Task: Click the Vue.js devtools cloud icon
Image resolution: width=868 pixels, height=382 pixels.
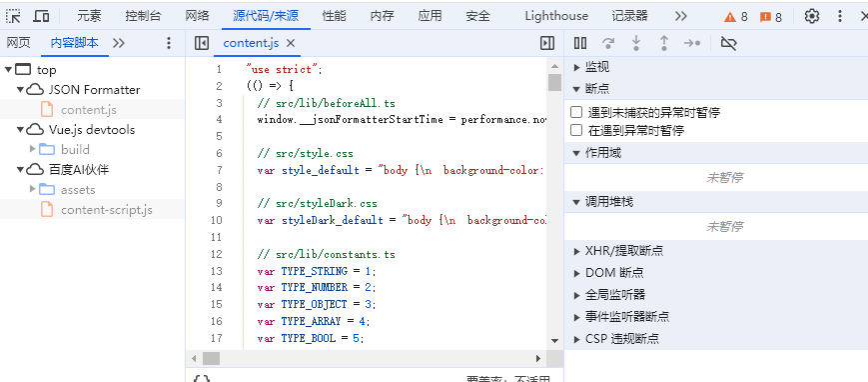Action: pos(35,129)
